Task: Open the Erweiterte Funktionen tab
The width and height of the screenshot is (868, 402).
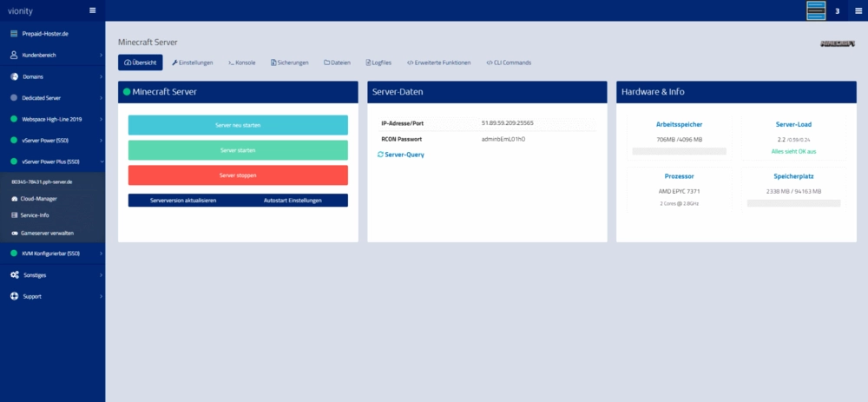Action: (438, 63)
